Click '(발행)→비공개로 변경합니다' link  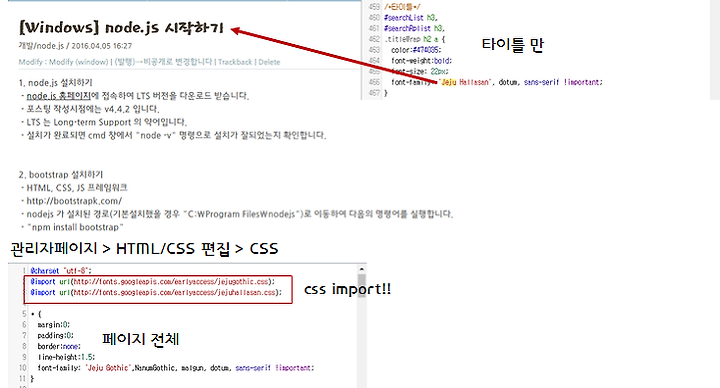[163, 62]
